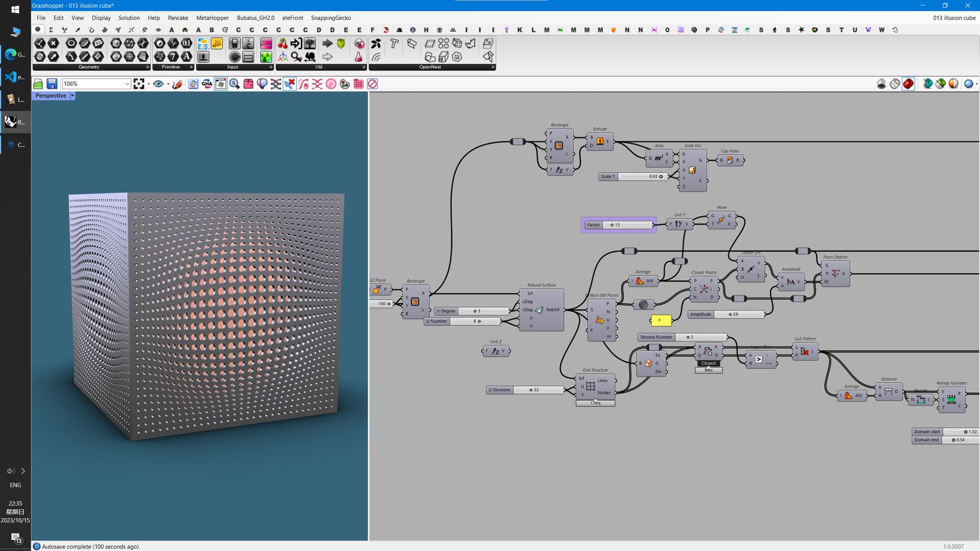Open the Perspective viewport dropdown arrow
The height and width of the screenshot is (551, 980).
pos(72,95)
